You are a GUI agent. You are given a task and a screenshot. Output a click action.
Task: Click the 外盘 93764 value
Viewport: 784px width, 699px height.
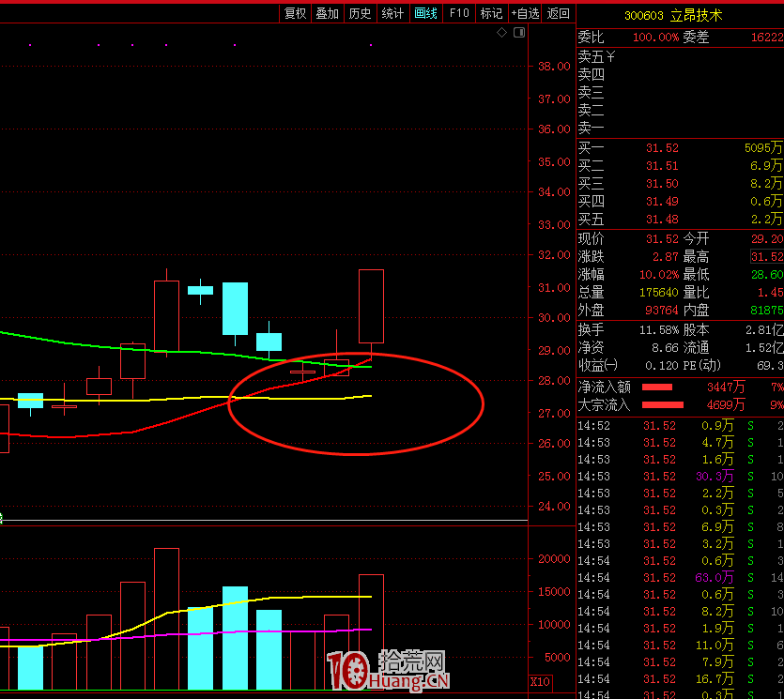tap(662, 311)
